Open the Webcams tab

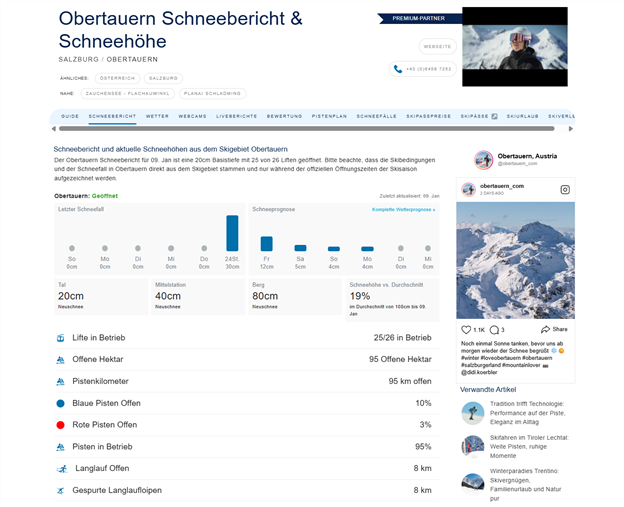(192, 116)
